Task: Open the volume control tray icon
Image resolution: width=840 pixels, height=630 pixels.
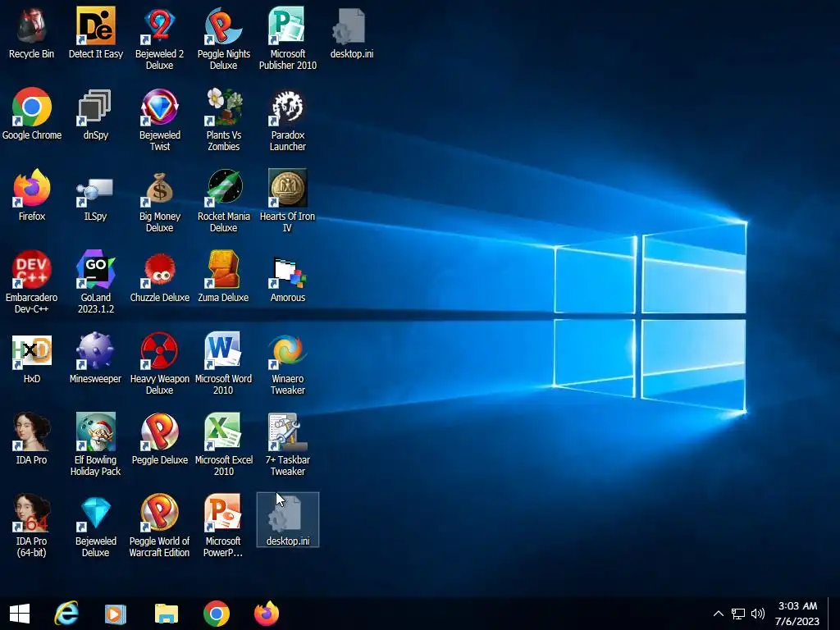Action: [x=757, y=614]
